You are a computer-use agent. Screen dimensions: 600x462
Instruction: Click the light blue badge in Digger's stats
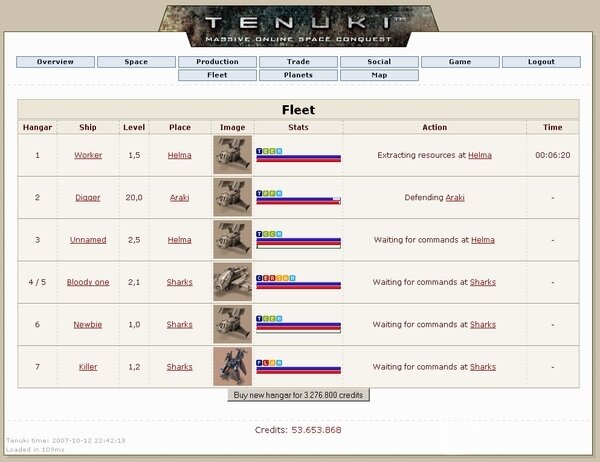pos(279,194)
